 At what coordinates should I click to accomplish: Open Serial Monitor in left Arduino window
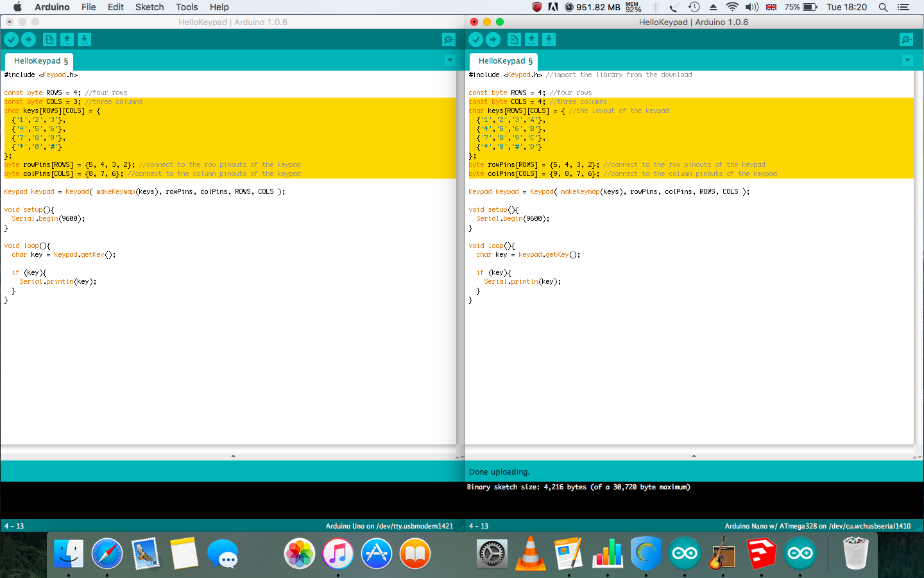tap(449, 40)
